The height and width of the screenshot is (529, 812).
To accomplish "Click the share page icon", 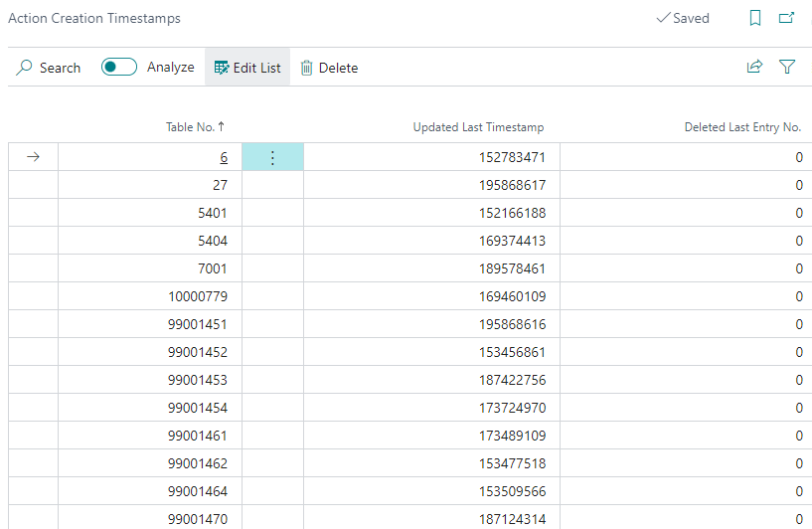I will coord(754,67).
